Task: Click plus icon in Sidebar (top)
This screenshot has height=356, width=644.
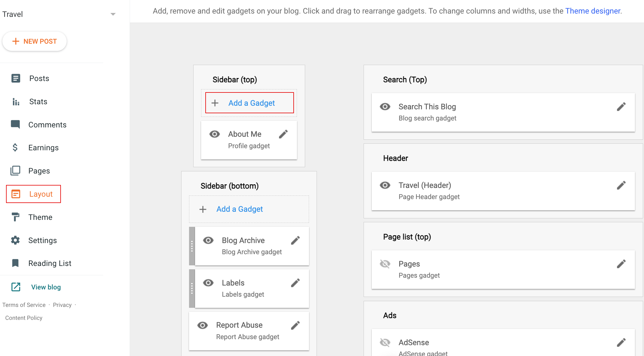Action: click(215, 103)
